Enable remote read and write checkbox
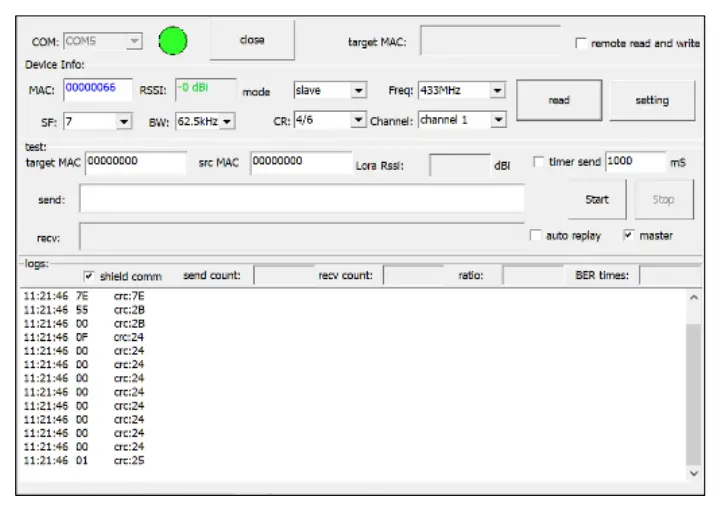 click(580, 43)
